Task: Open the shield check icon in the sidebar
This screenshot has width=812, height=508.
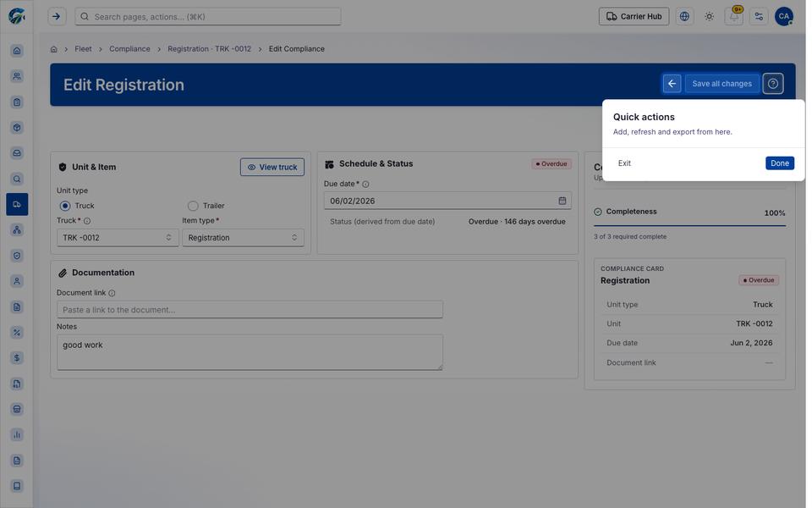Action: 17,256
